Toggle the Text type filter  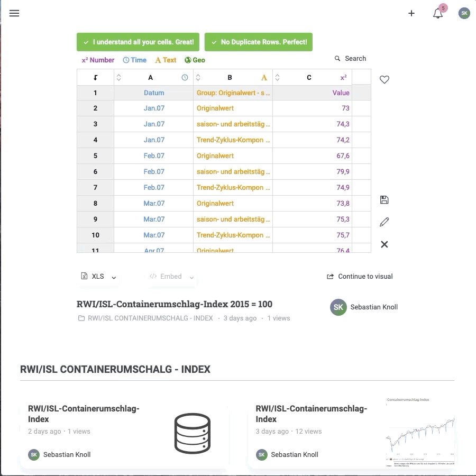(x=166, y=60)
